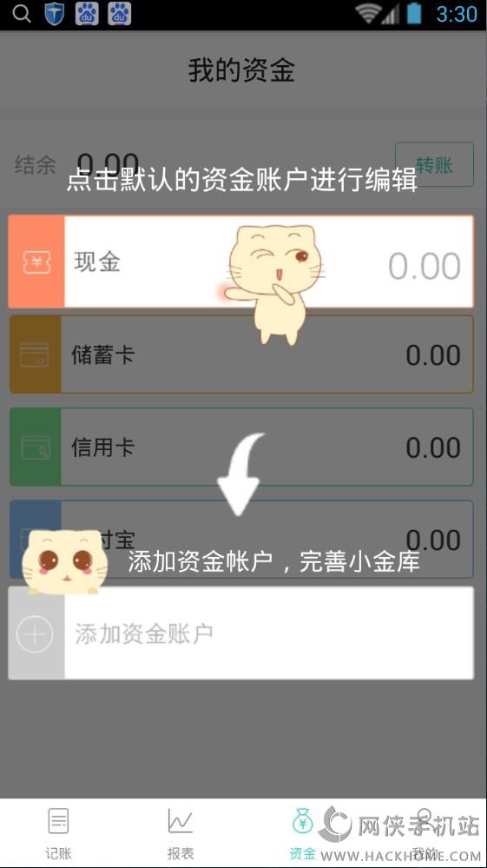487x868 pixels.
Task: Tap the plus circle add icon
Action: tap(35, 633)
